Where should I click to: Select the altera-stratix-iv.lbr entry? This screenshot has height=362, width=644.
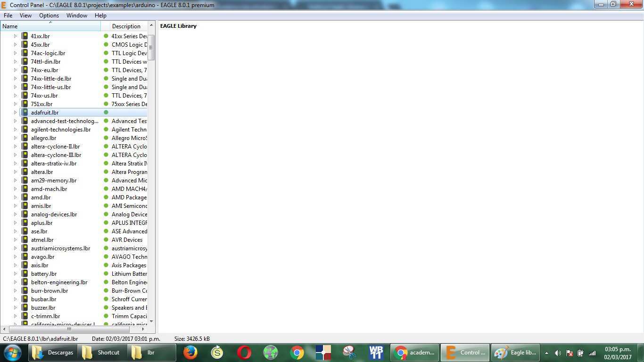pos(54,163)
